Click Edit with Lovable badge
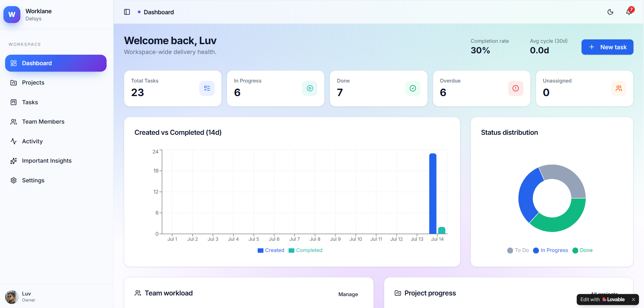644x308 pixels. pos(602,300)
